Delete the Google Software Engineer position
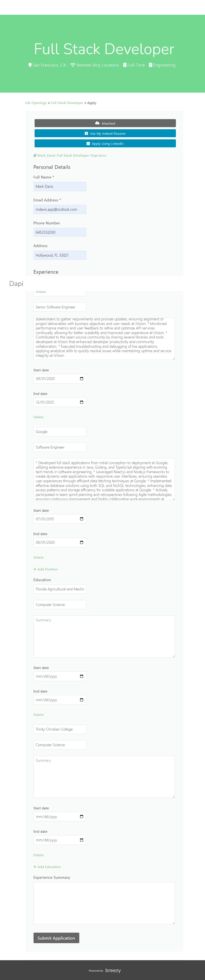The image size is (205, 980). [x=38, y=557]
